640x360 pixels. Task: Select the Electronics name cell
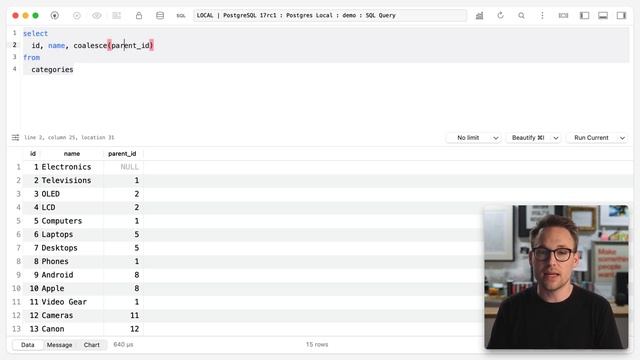[x=71, y=167]
